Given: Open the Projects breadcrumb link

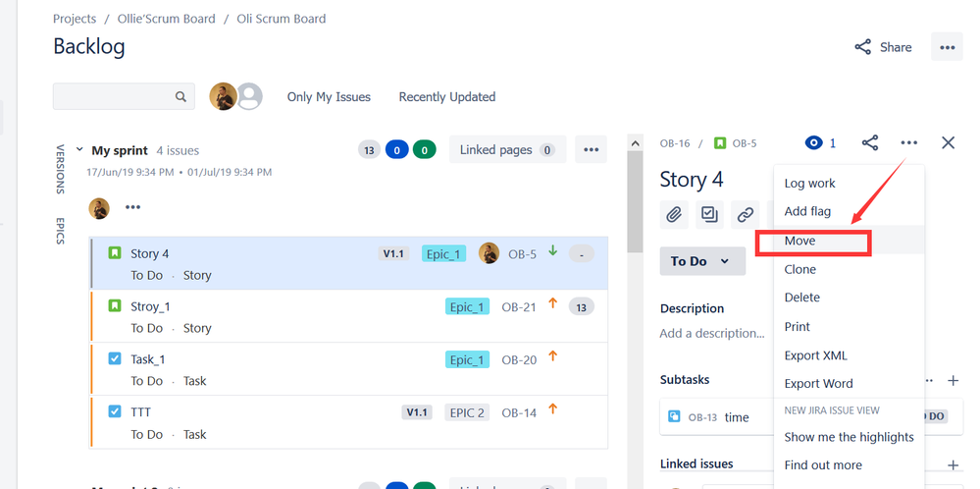Looking at the screenshot, I should click(75, 19).
